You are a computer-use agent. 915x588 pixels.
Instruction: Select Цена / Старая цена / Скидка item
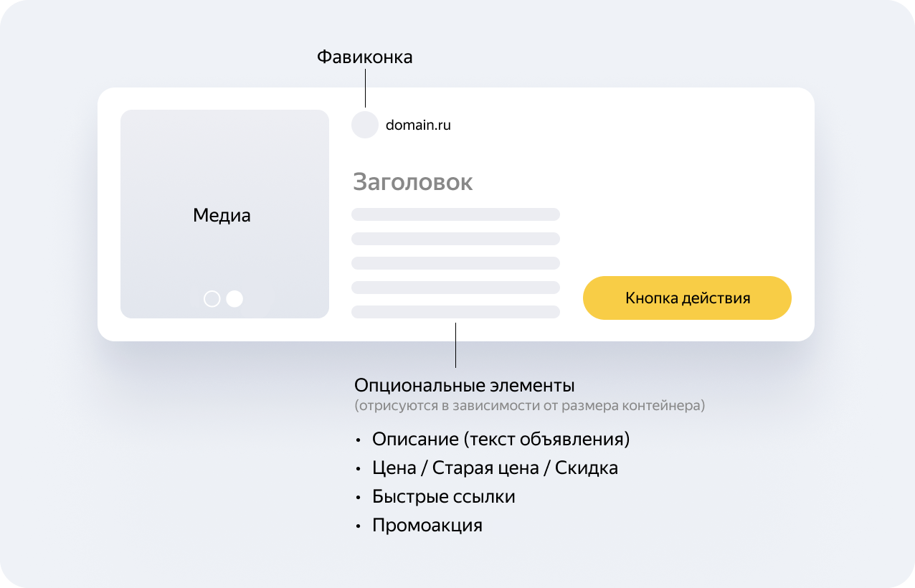click(x=495, y=468)
